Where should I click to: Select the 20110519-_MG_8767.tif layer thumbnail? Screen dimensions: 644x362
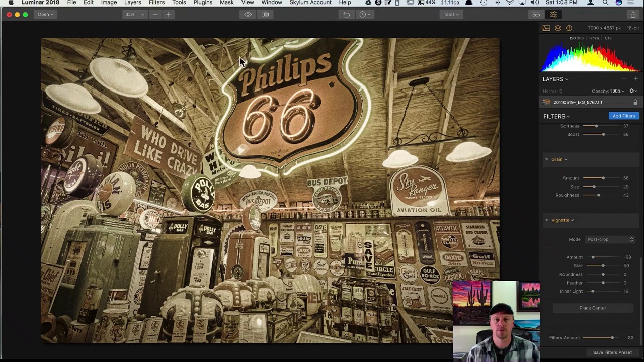[x=547, y=102]
